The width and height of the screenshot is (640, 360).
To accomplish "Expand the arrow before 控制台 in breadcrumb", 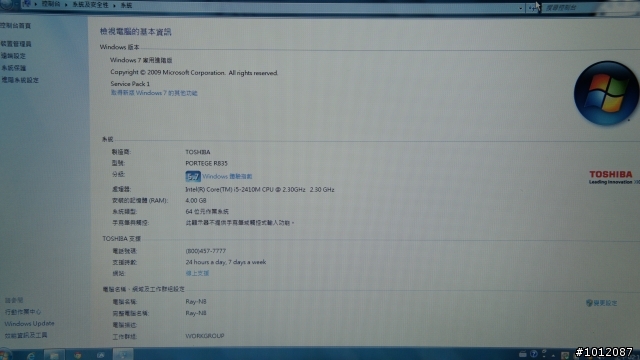I will pyautogui.click(x=36, y=4).
